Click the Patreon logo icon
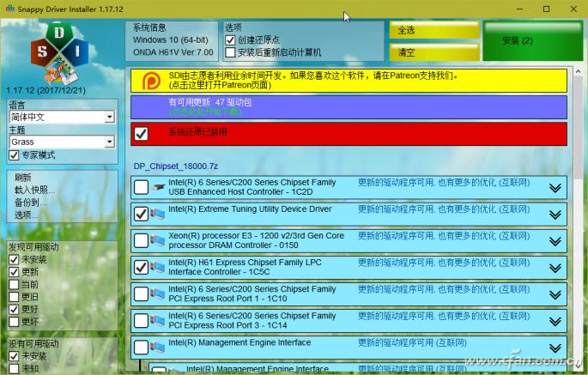 (149, 81)
